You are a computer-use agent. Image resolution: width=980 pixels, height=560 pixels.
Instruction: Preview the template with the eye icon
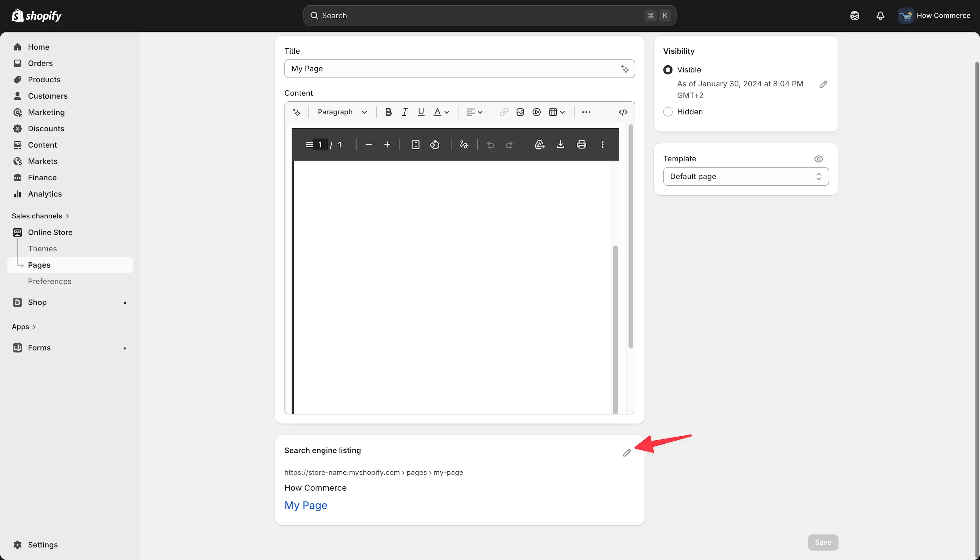click(x=818, y=159)
